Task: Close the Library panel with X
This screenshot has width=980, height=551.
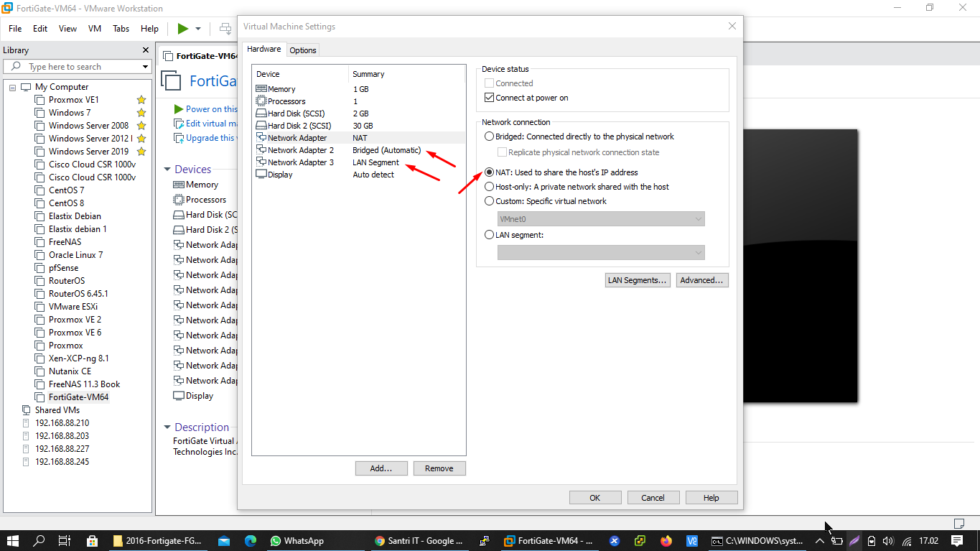Action: [x=145, y=50]
